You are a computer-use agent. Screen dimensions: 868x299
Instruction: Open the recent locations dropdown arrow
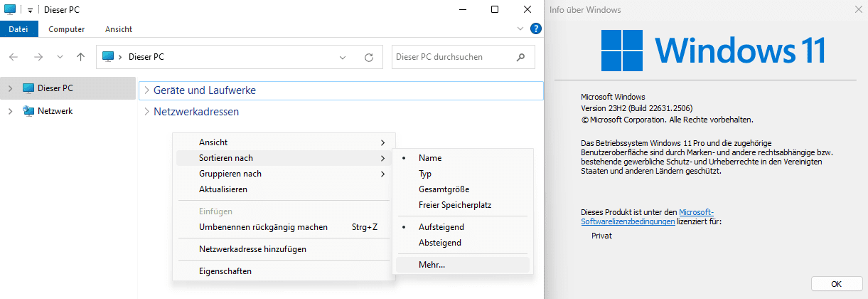tap(60, 57)
